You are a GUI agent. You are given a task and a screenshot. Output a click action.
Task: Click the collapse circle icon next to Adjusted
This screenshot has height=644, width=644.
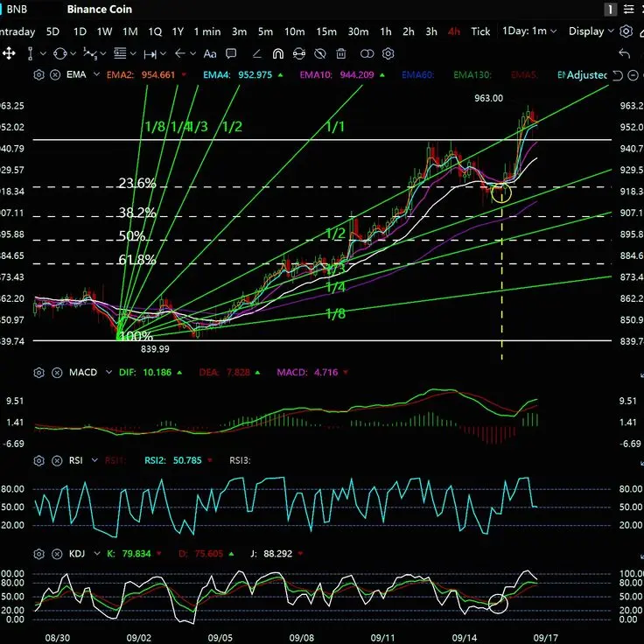633,75
